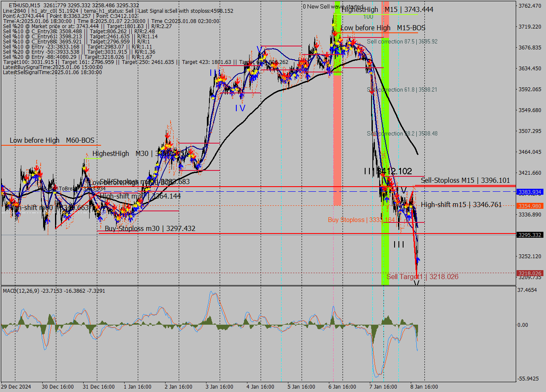Click the '4 Jan 16:00' time axis label
This screenshot has width=546, height=392.
[x=260, y=387]
